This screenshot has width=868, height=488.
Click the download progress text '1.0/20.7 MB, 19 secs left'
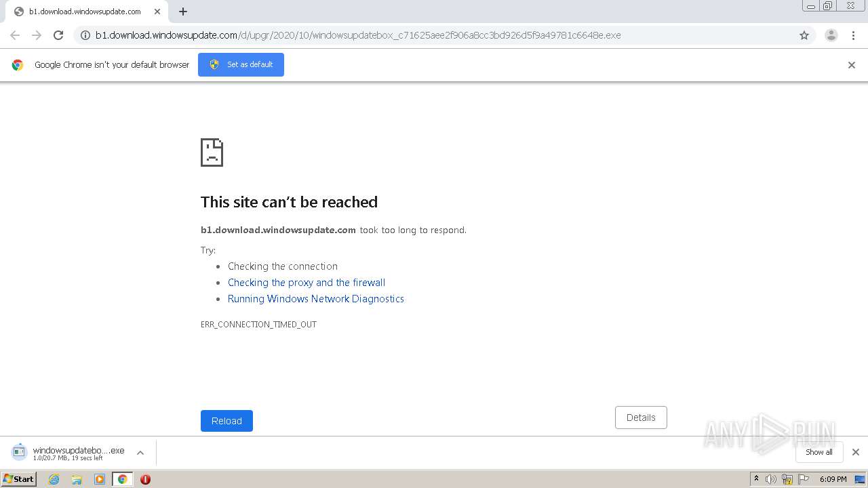click(x=68, y=458)
